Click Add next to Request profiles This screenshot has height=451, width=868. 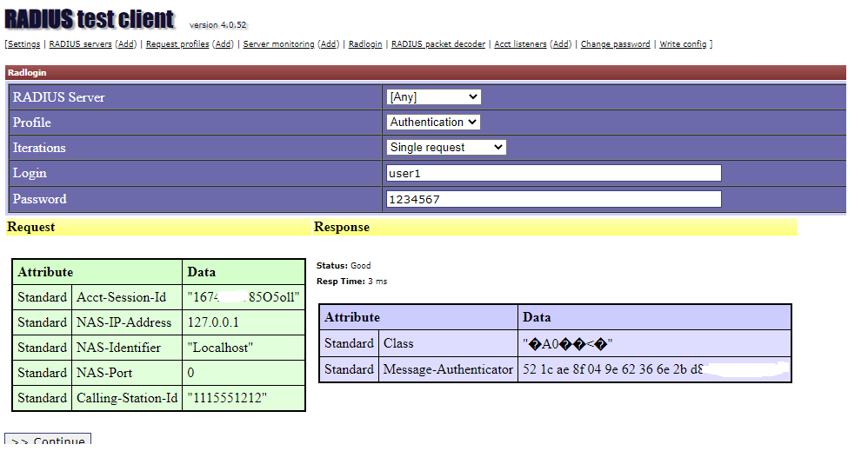(x=224, y=44)
